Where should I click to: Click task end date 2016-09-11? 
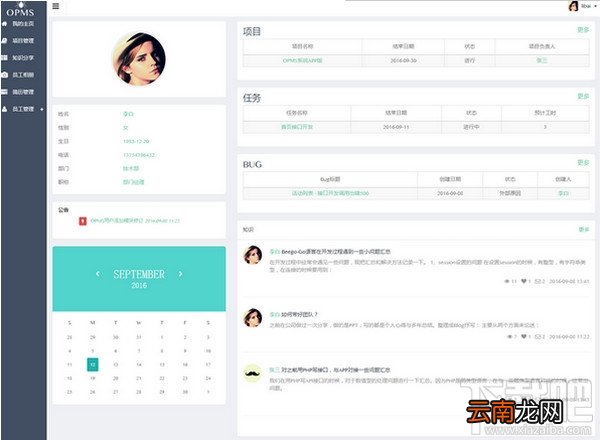396,127
